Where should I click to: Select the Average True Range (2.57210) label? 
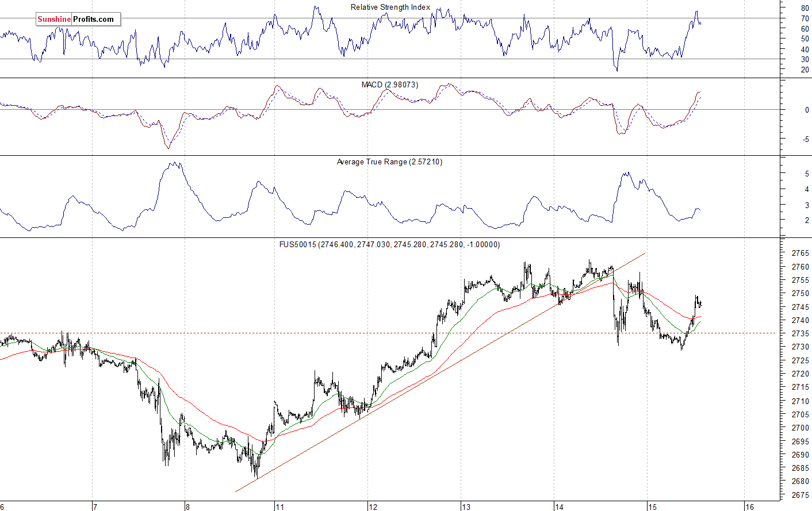pos(389,162)
